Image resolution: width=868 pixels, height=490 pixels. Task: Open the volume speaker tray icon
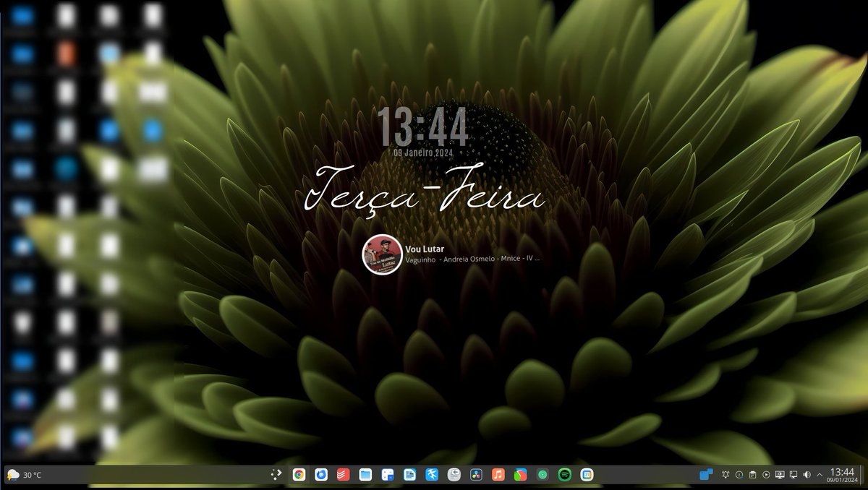tap(807, 475)
